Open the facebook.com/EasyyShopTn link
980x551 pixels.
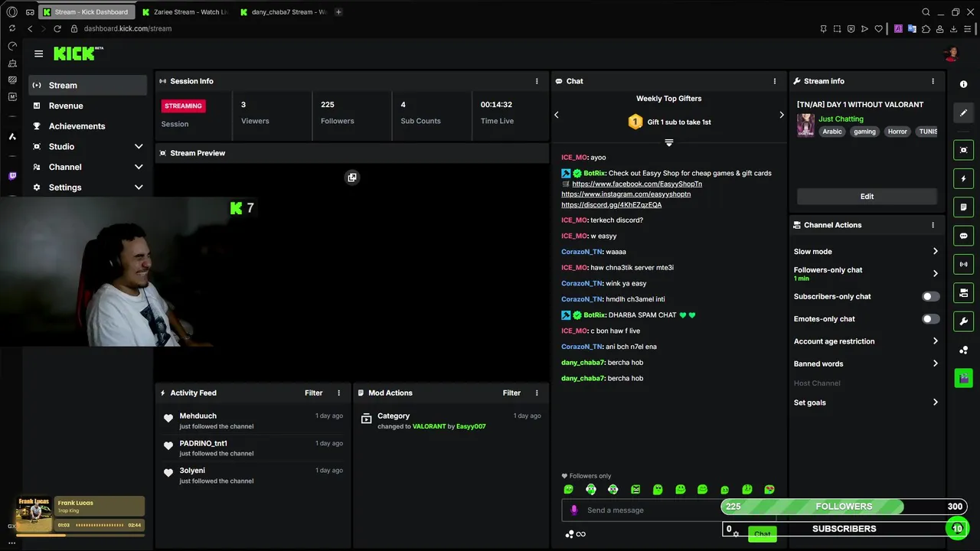coord(637,184)
